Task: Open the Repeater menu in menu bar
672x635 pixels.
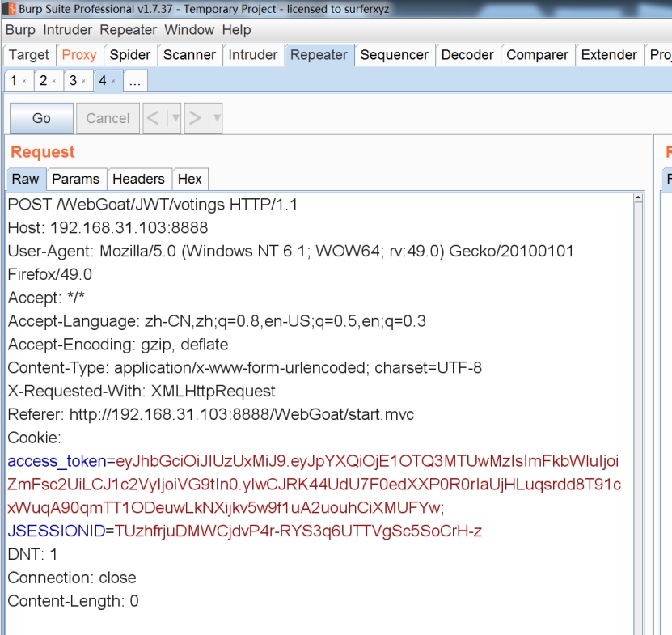Action: coord(128,30)
